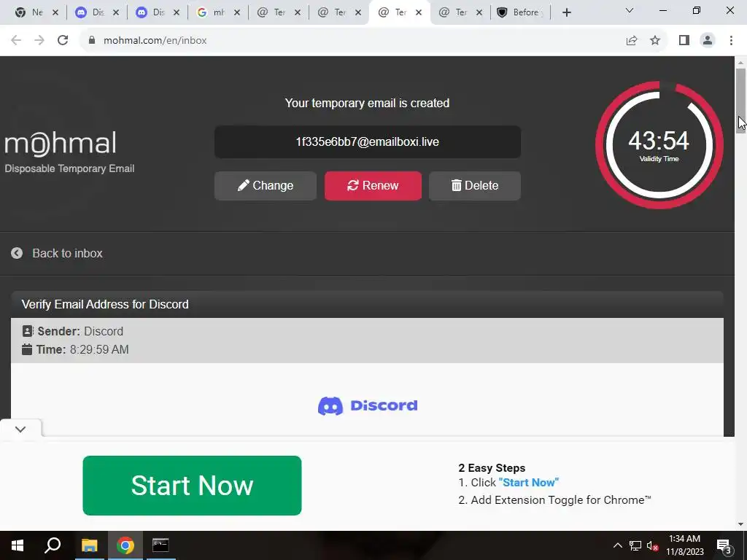This screenshot has width=747, height=560.
Task: Open Chrome three-dot menu
Action: point(731,41)
